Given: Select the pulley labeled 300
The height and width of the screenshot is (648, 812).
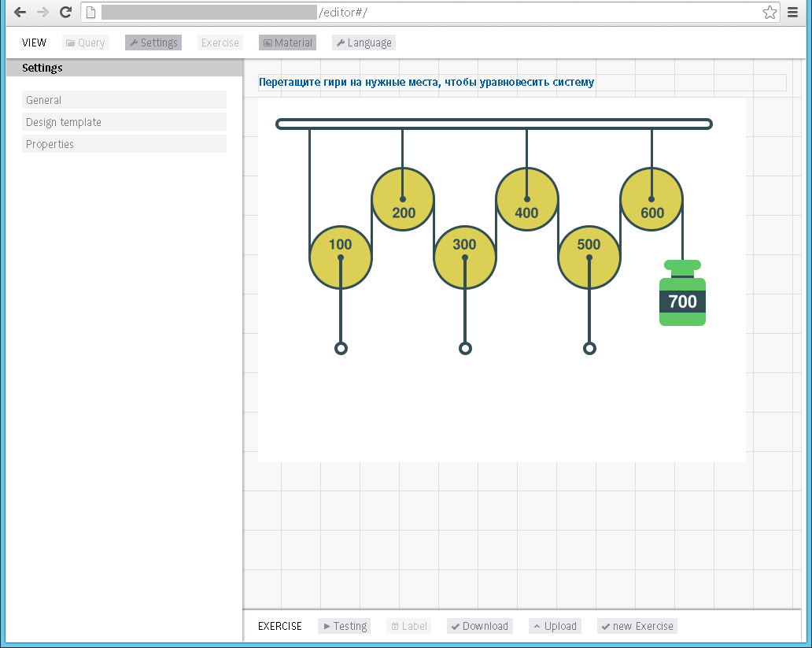Looking at the screenshot, I should [465, 257].
